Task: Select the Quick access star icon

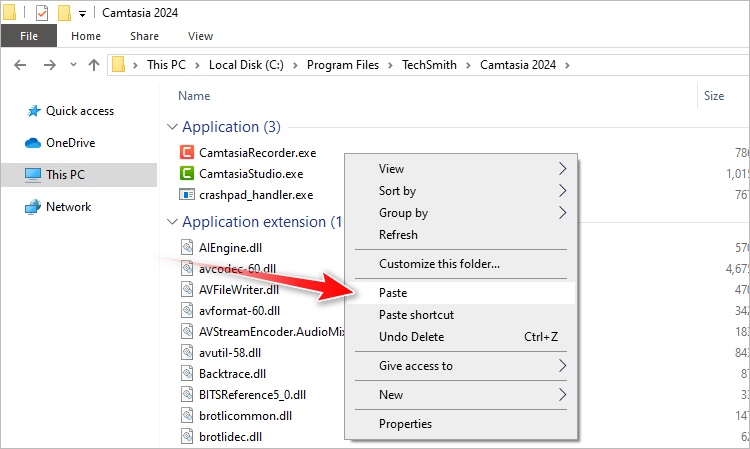Action: click(33, 111)
